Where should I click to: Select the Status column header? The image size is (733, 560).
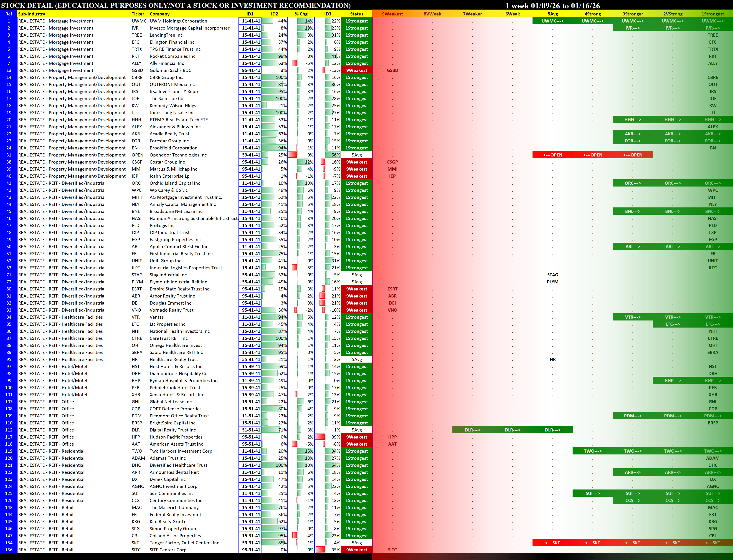point(357,14)
